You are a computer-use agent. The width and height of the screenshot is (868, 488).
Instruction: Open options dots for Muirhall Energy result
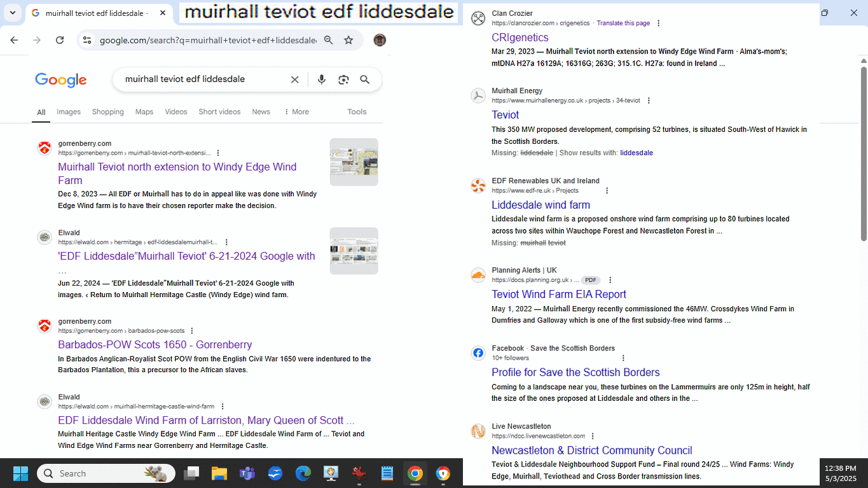[x=649, y=101]
